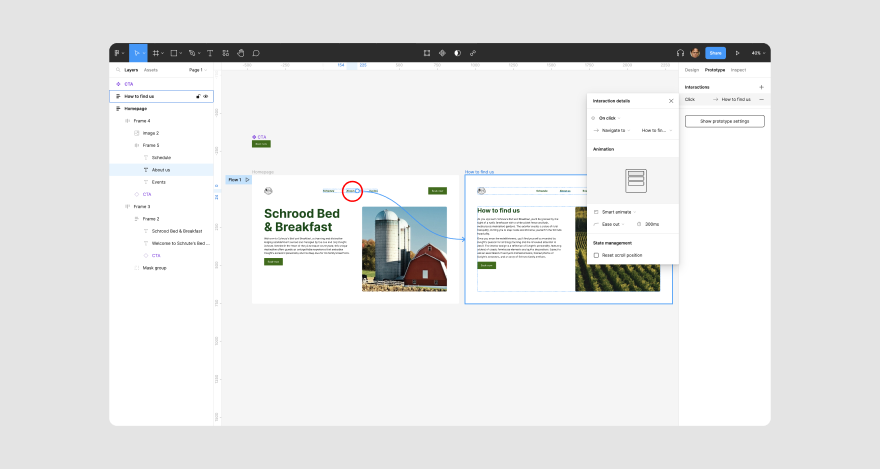Click the 300ms duration field
Screen dimensions: 880x469
click(x=652, y=224)
